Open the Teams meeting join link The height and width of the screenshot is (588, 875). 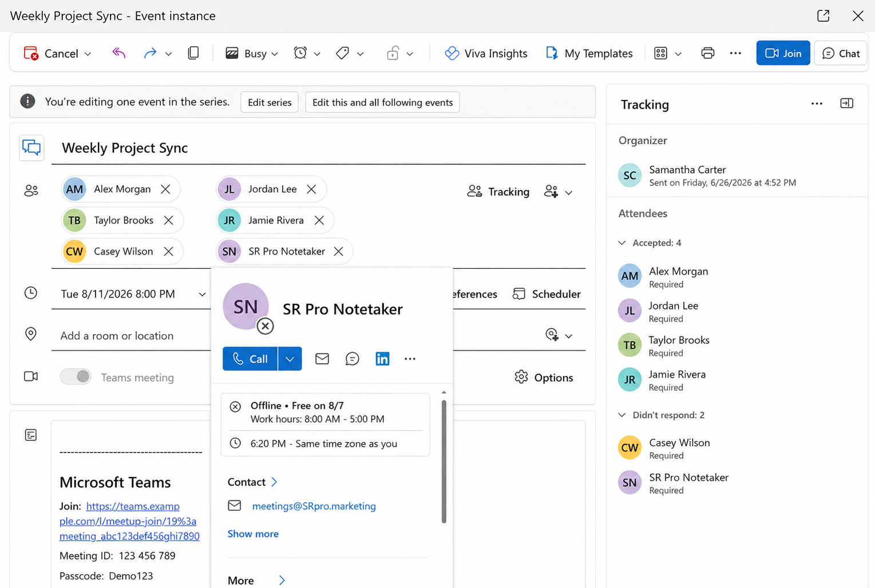point(130,521)
